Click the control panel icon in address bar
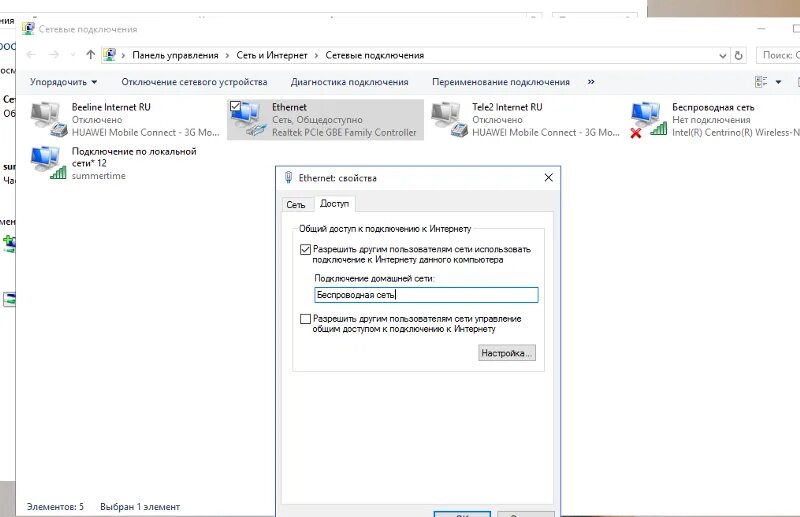800x517 pixels. point(109,55)
